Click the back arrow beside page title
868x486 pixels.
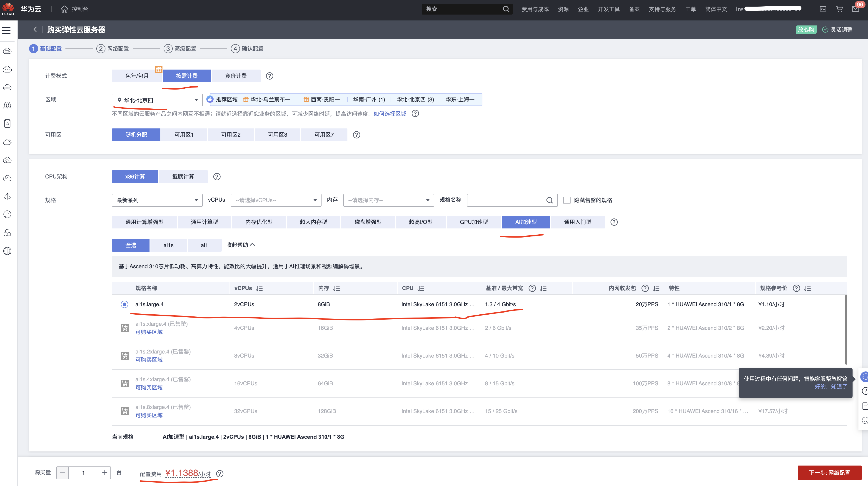[x=35, y=30]
